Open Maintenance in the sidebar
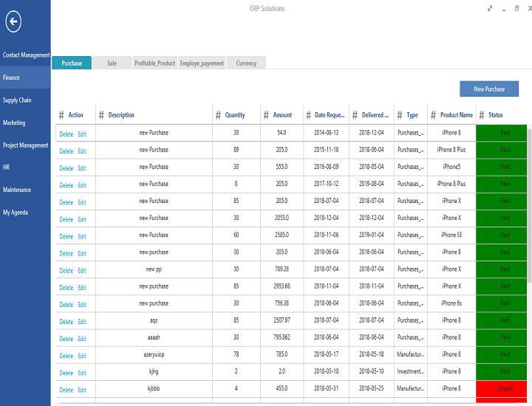The height and width of the screenshot is (406, 532). coord(25,190)
